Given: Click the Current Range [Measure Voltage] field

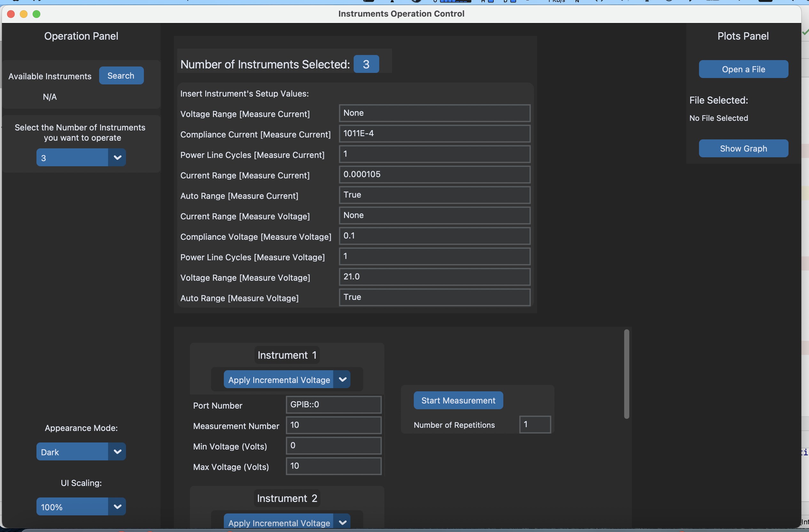Looking at the screenshot, I should (435, 215).
